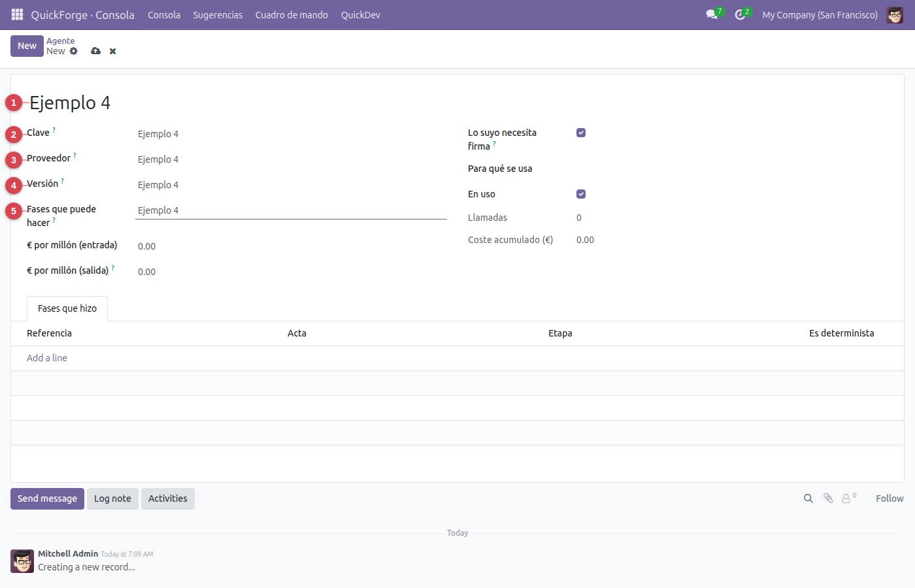Image resolution: width=915 pixels, height=588 pixels.
Task: Uncheck the 'En uso' checkbox
Action: [581, 194]
